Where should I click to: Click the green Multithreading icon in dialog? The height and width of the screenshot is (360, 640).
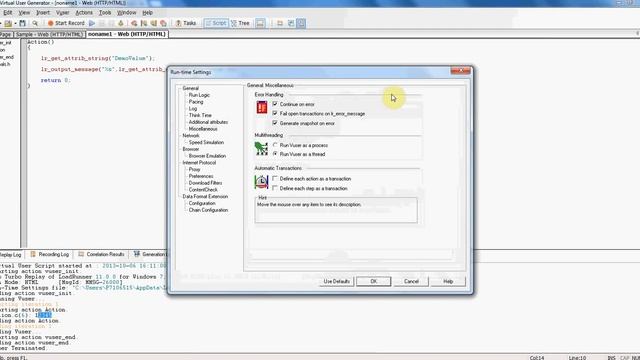(261, 149)
